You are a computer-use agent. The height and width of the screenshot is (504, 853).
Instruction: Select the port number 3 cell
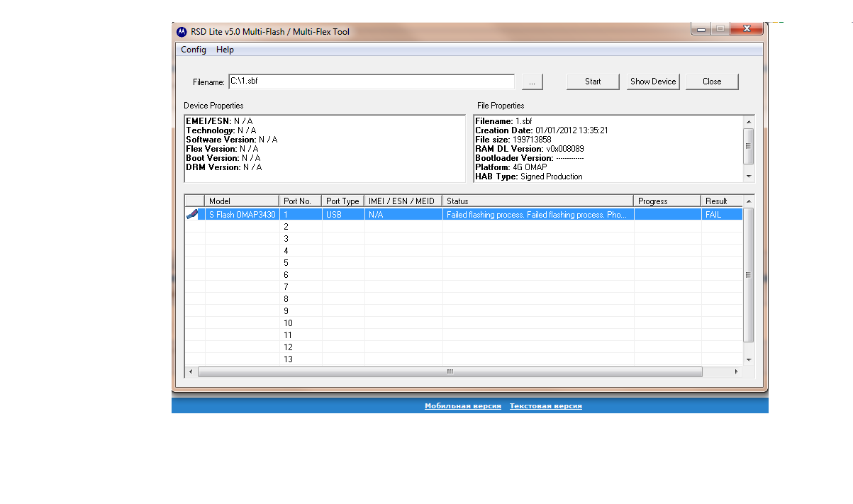click(301, 238)
